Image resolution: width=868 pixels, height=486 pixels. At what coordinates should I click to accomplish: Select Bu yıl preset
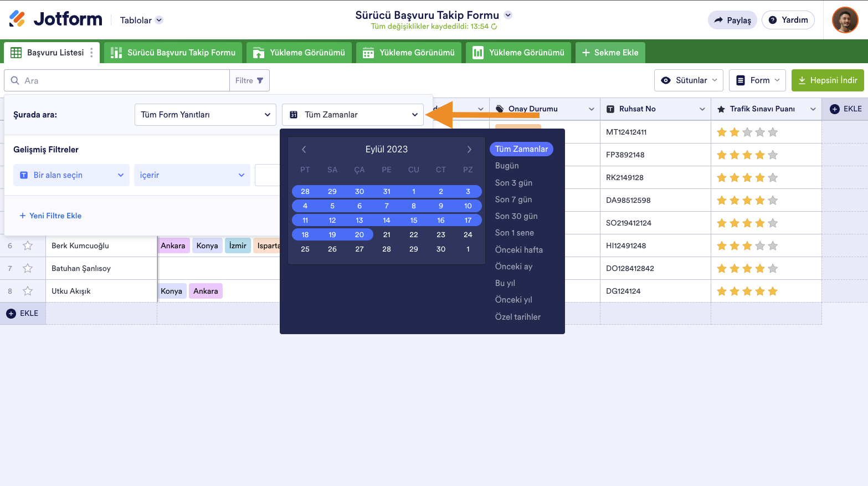point(505,283)
